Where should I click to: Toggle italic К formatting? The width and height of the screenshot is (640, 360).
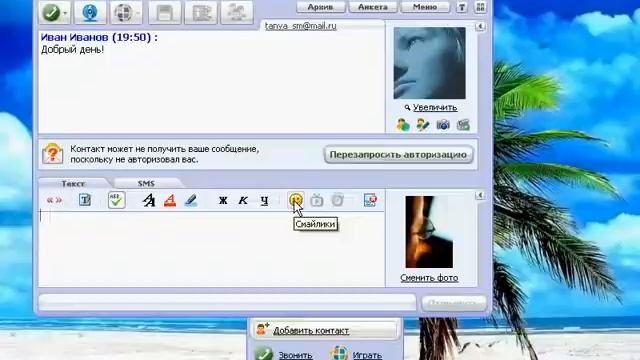243,200
